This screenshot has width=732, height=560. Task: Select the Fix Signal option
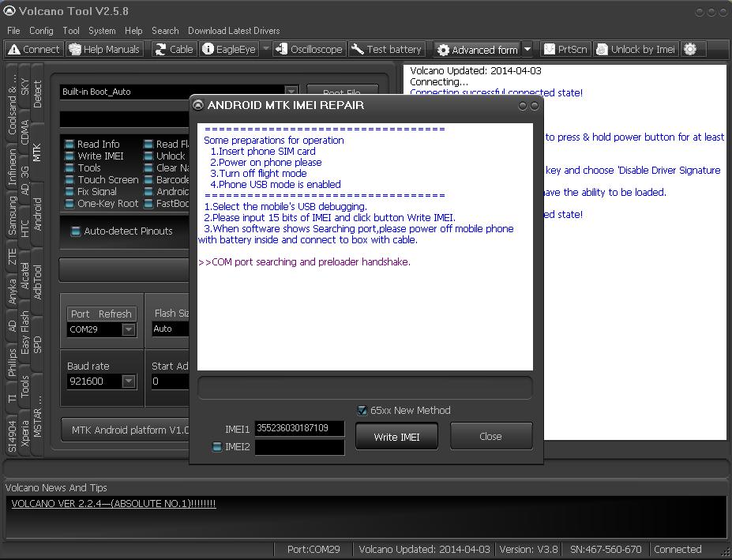point(91,191)
